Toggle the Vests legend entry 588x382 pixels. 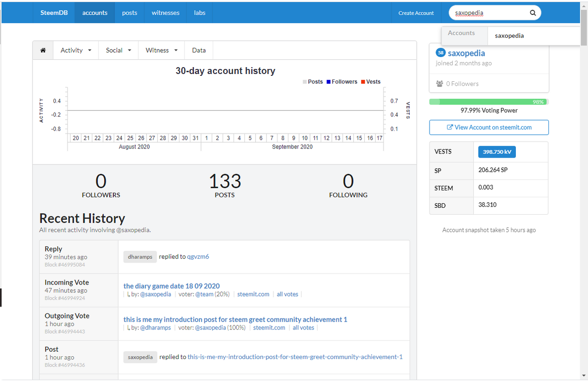point(371,82)
